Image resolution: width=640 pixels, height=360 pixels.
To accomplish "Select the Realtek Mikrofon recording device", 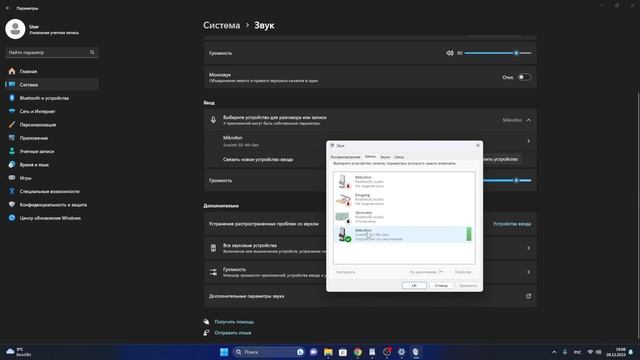I will (404, 182).
